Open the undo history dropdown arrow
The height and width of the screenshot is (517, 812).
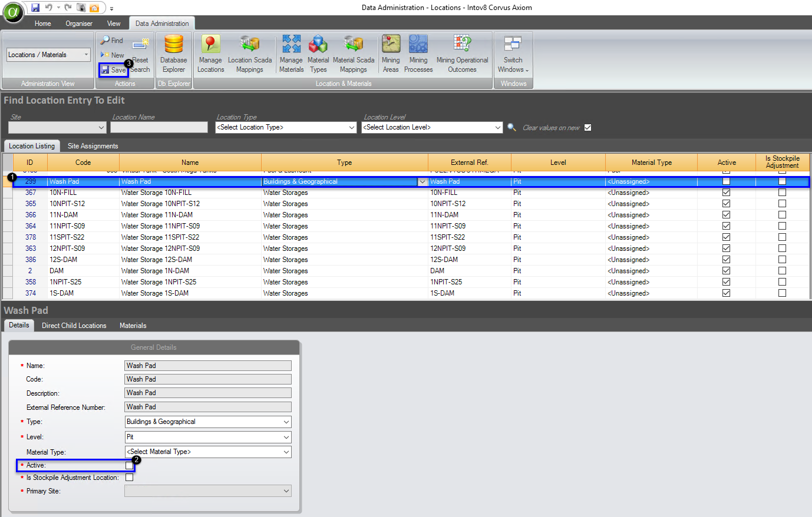58,8
